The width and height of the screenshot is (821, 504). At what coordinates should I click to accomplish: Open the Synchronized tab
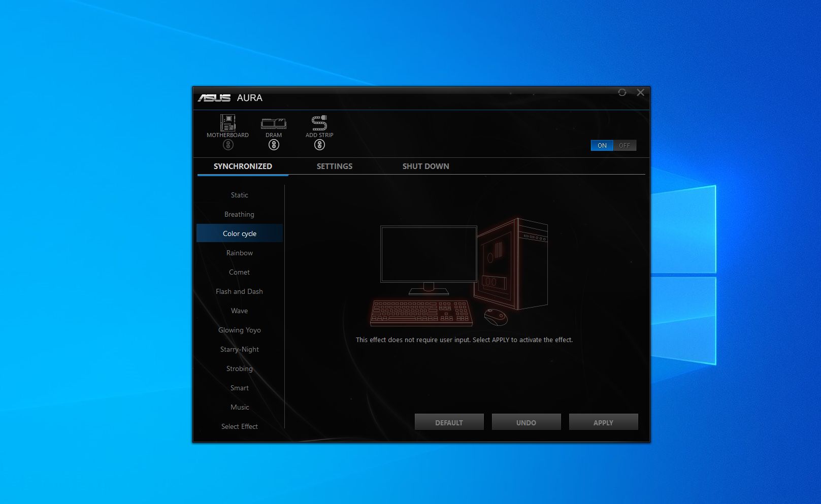click(x=243, y=166)
